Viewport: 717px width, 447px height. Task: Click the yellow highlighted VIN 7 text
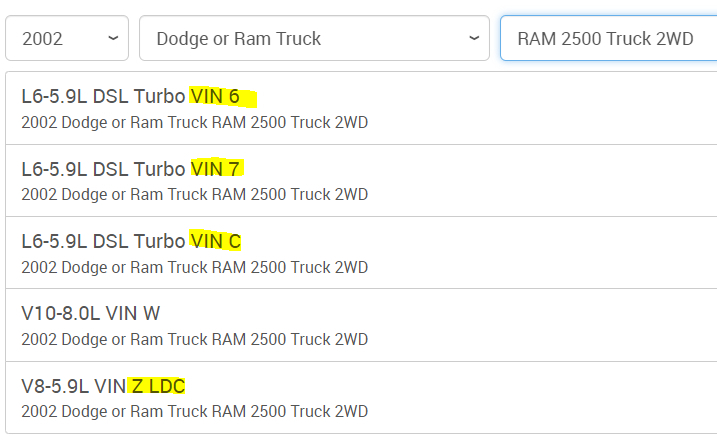tap(216, 169)
